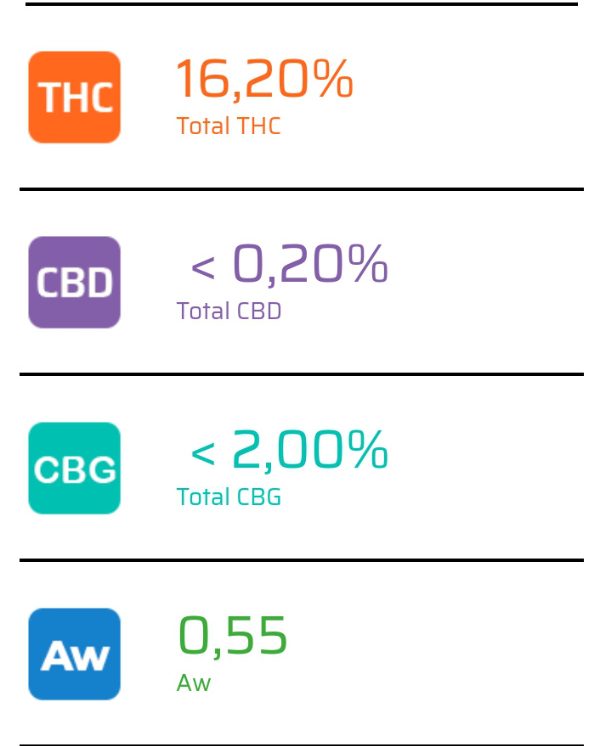Click the less-than sign before 2,00%
600x746 pixels.
[x=203, y=453]
